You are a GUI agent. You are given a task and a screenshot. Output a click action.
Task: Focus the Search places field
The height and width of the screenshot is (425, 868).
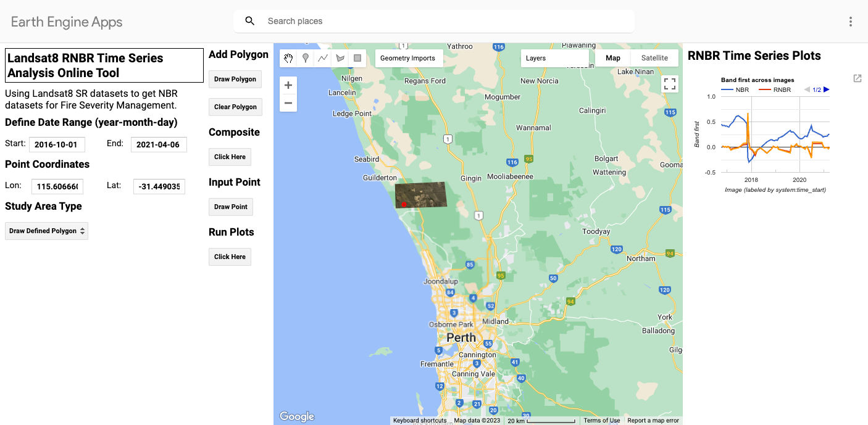434,21
